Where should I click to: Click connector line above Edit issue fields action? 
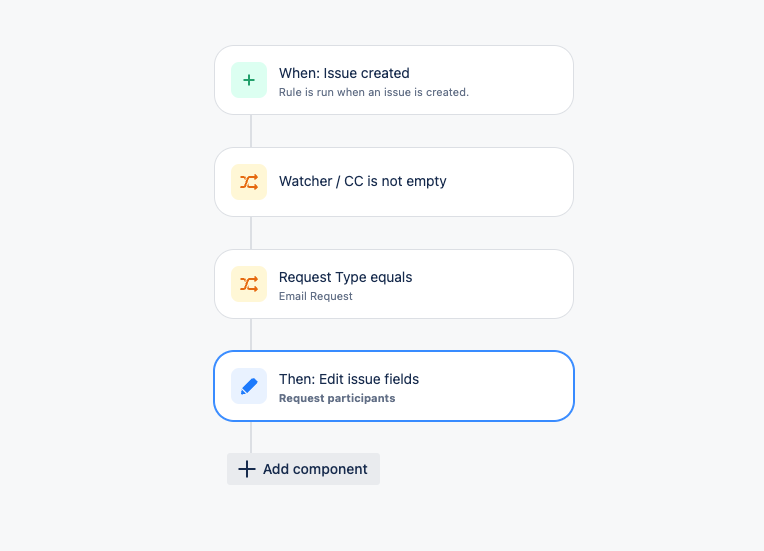point(251,335)
